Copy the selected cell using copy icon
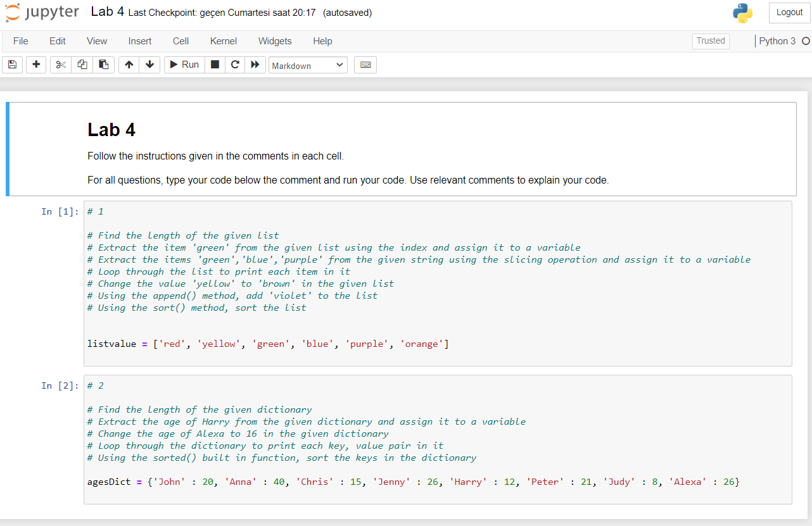Image resolution: width=812 pixels, height=526 pixels. [82, 64]
